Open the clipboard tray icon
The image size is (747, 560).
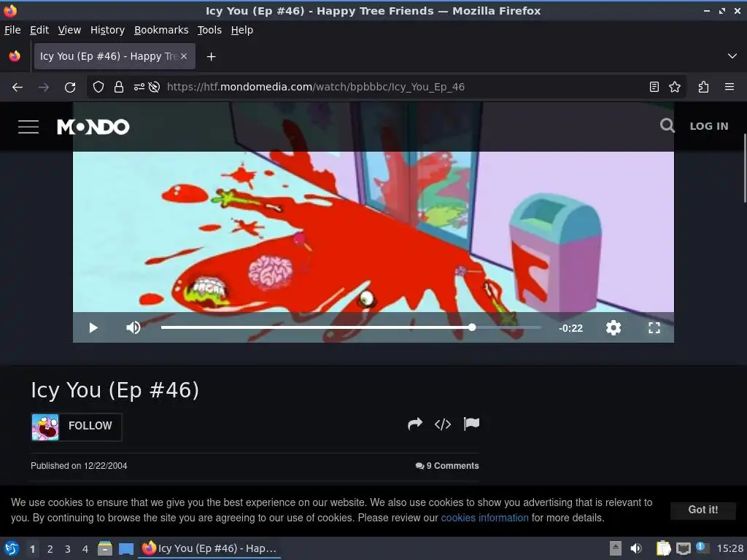point(663,548)
